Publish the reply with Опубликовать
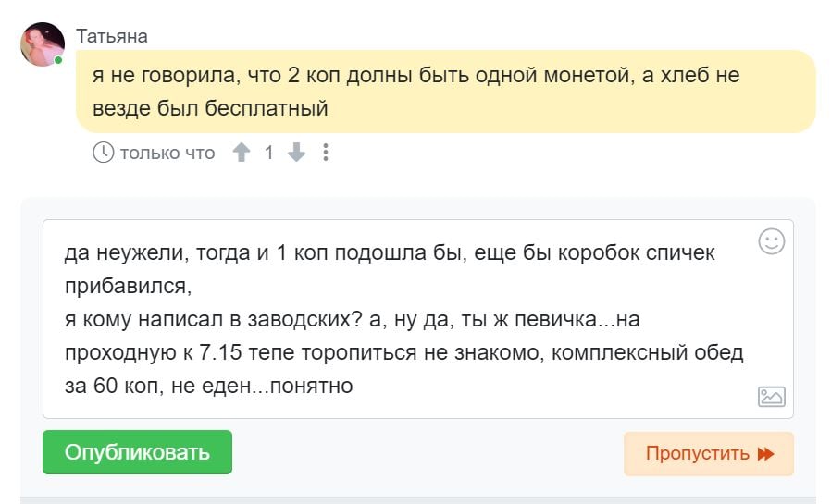 [x=137, y=452]
